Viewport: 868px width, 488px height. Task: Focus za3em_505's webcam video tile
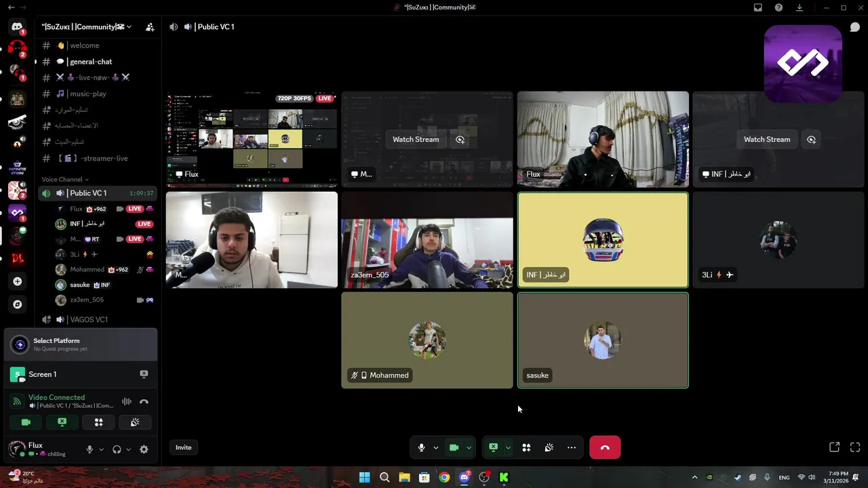click(427, 240)
